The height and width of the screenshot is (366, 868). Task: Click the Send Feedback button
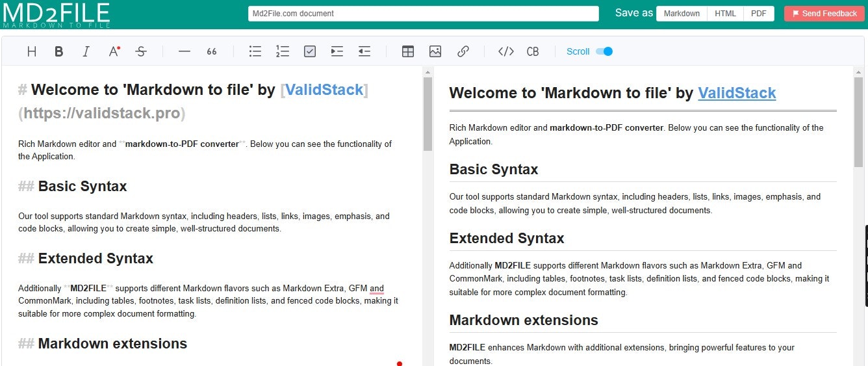[x=824, y=13]
